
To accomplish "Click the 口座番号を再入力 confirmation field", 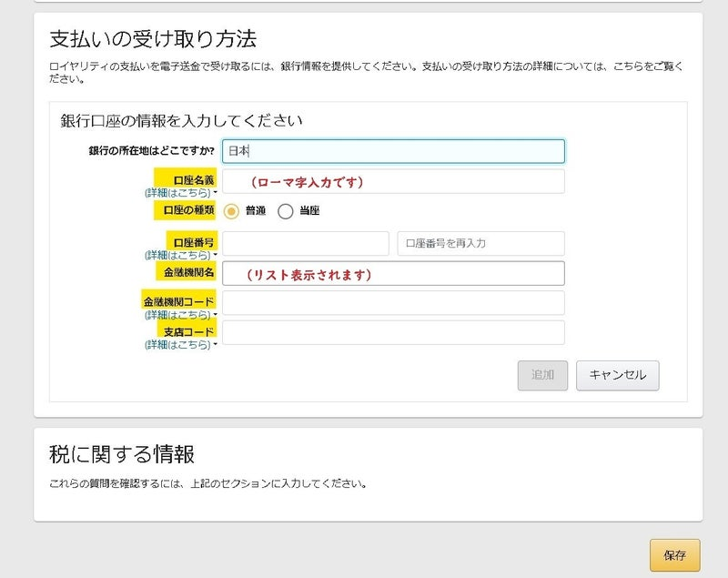I will pyautogui.click(x=480, y=243).
